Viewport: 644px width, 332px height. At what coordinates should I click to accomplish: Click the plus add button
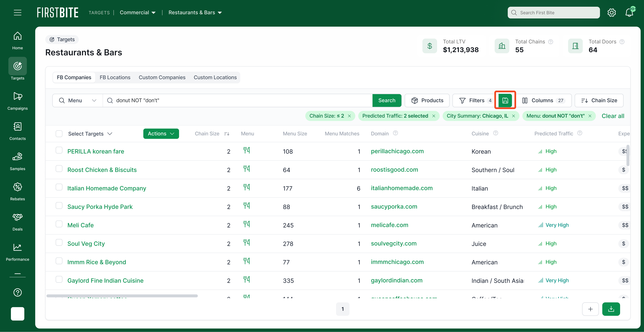click(x=590, y=309)
